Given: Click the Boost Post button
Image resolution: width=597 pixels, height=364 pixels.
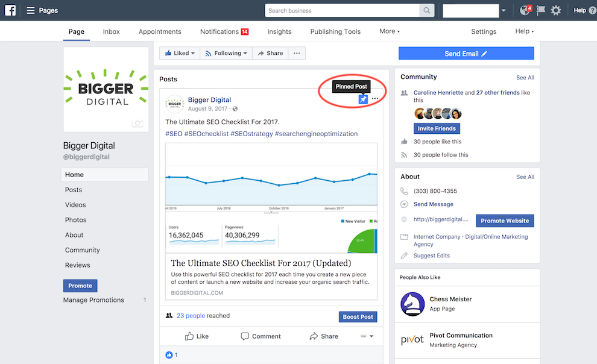Looking at the screenshot, I should point(358,317).
